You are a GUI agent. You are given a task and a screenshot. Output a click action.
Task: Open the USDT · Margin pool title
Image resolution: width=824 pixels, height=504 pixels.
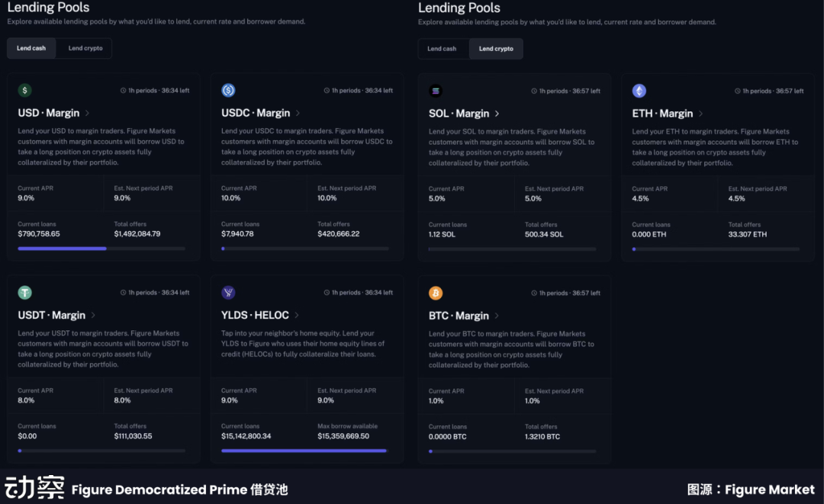click(x=52, y=316)
